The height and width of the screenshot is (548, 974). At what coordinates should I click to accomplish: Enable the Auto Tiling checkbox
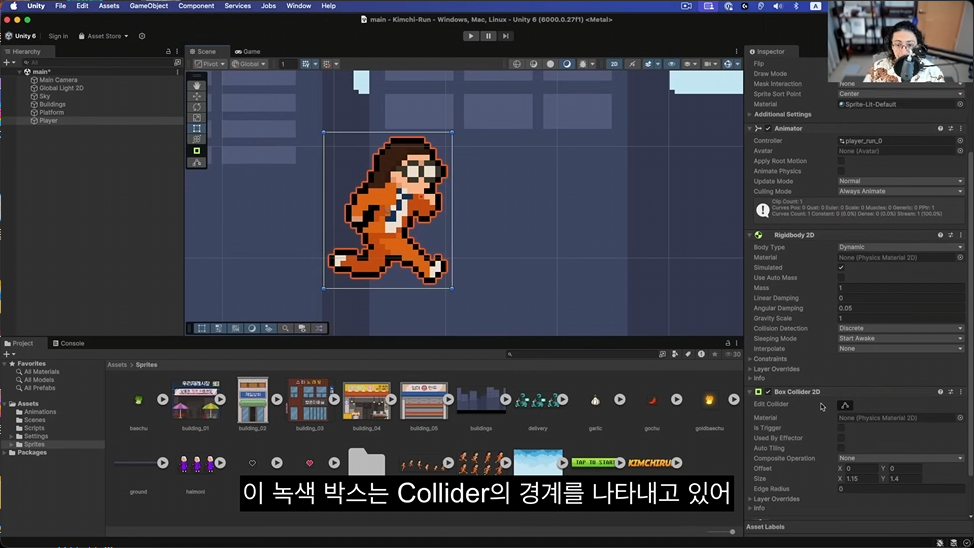click(x=841, y=448)
